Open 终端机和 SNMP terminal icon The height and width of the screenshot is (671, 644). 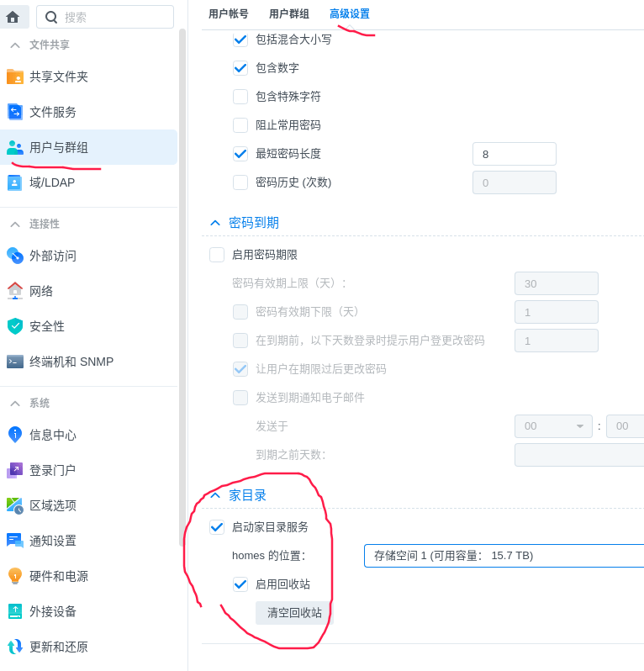15,362
